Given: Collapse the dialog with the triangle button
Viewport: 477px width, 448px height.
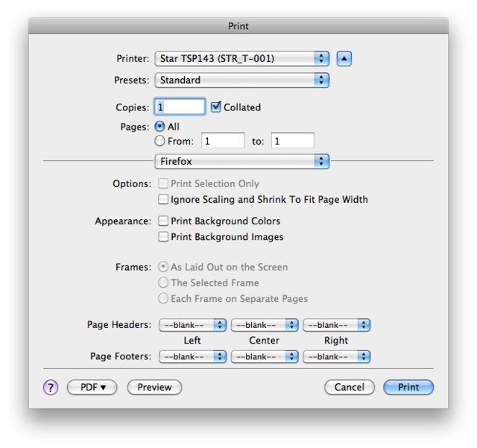Looking at the screenshot, I should pos(344,58).
